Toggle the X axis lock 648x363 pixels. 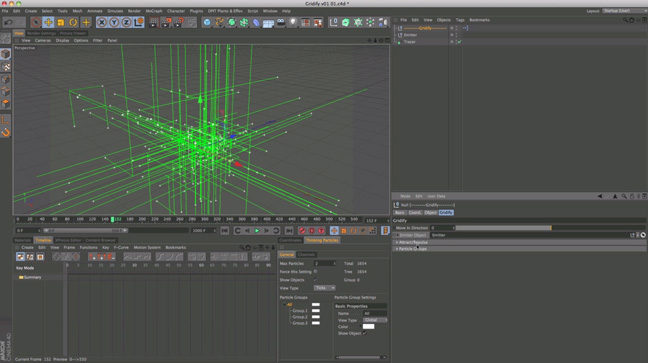(102, 22)
